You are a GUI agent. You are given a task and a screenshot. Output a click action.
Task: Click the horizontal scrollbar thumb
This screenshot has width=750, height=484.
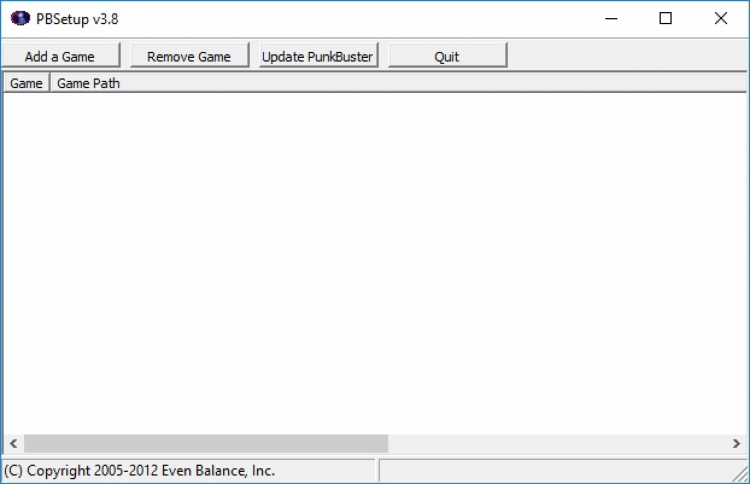tap(206, 444)
